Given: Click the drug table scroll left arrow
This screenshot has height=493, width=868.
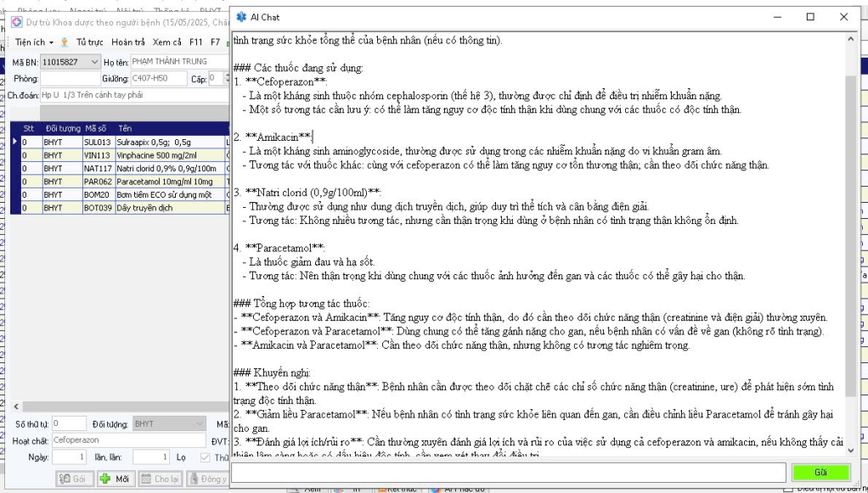Looking at the screenshot, I should click(x=16, y=406).
